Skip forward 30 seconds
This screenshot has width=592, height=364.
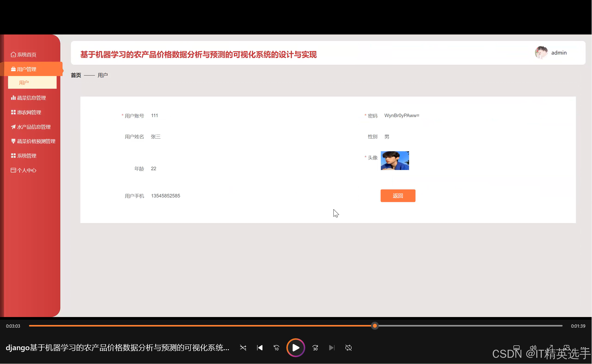pos(315,348)
